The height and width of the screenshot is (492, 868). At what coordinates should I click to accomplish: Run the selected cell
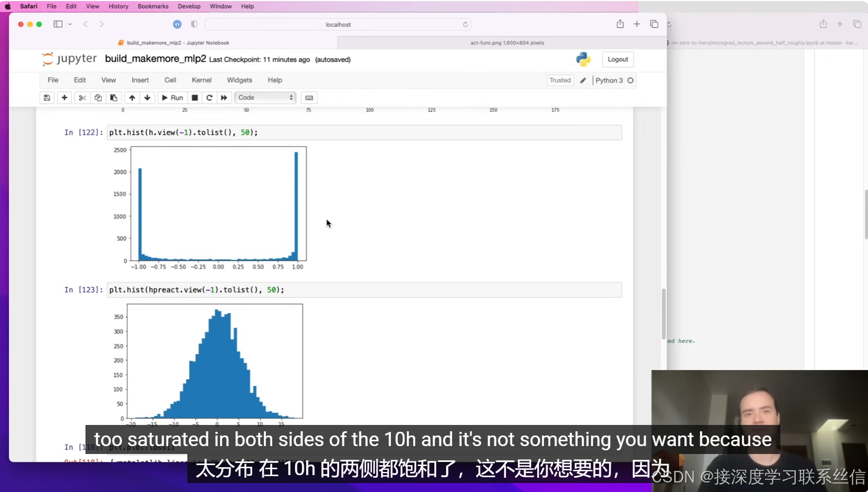point(173,98)
